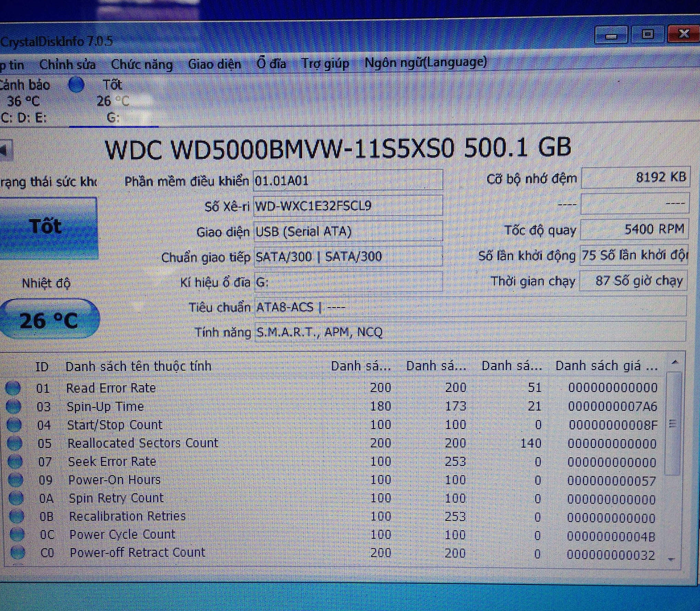The image size is (700, 611).
Task: Select the Spin Retry Count row
Action: pyautogui.click(x=116, y=498)
